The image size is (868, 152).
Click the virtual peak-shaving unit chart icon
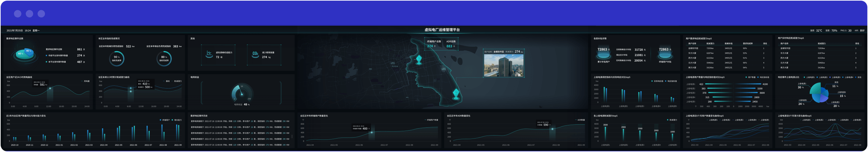click(x=209, y=54)
